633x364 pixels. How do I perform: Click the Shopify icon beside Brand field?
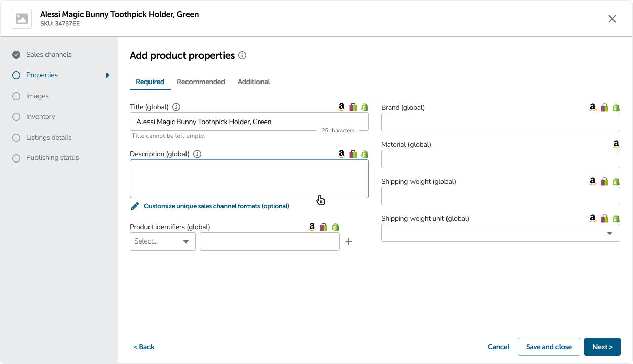click(616, 107)
